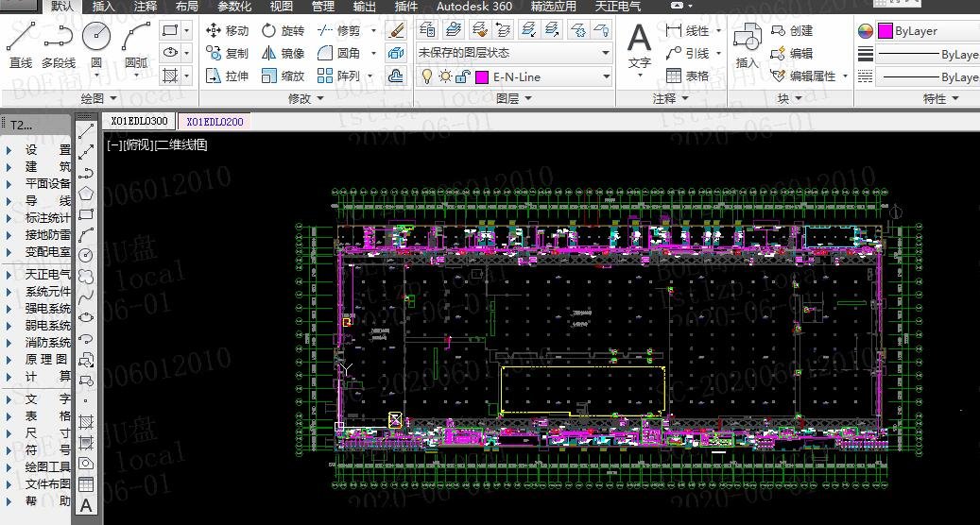Select revision cloud tool in the vertical toolbar

(86, 276)
